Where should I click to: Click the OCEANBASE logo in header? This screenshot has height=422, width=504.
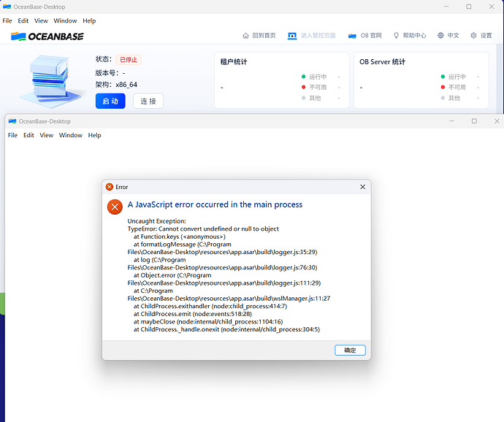pyautogui.click(x=47, y=37)
